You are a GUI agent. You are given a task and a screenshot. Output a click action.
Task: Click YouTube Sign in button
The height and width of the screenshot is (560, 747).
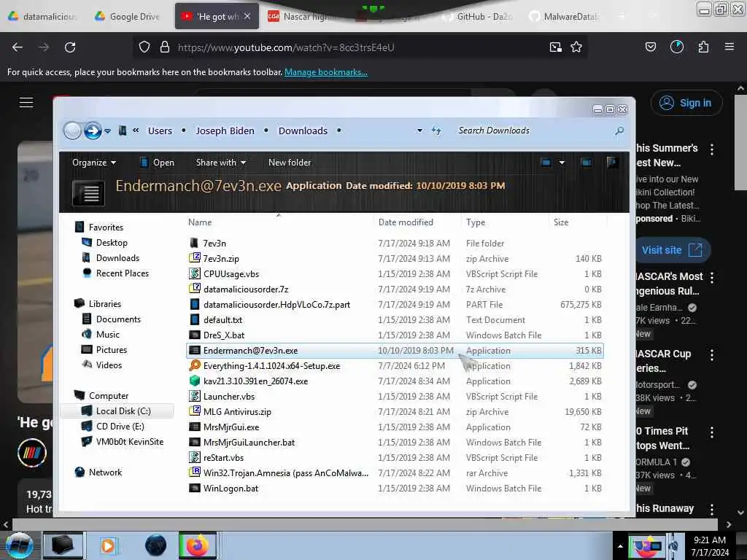[x=686, y=103]
